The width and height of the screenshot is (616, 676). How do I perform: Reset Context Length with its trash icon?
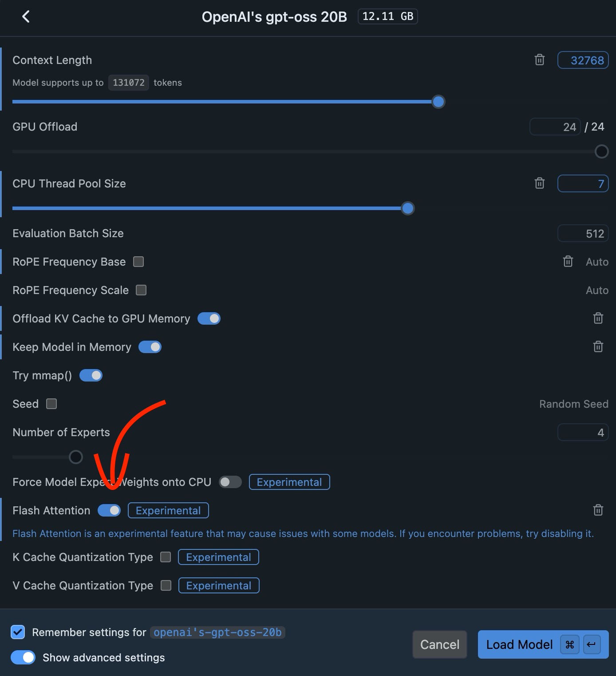coord(539,60)
